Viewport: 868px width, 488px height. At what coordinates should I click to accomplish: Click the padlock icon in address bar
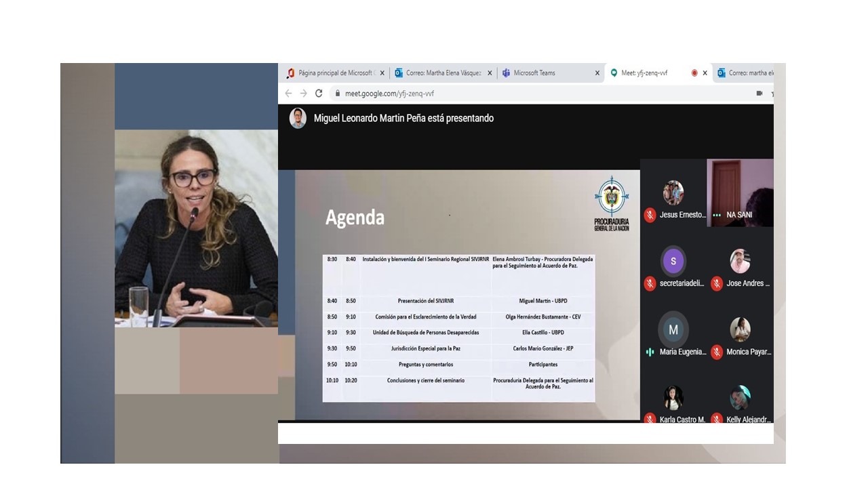tap(336, 94)
